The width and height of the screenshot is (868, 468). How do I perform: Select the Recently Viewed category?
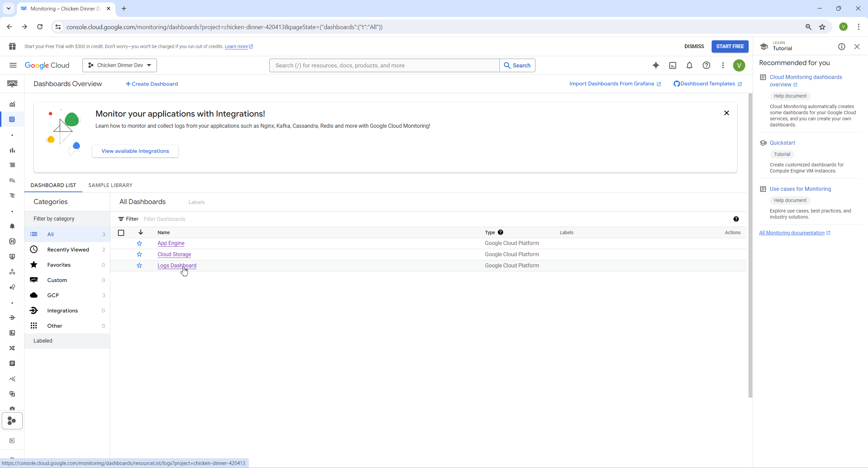68,250
